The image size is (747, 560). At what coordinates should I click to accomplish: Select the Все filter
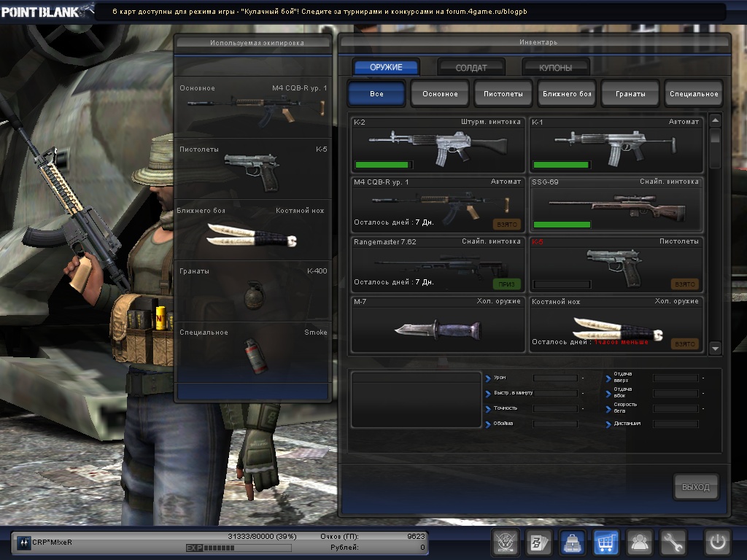(x=376, y=93)
